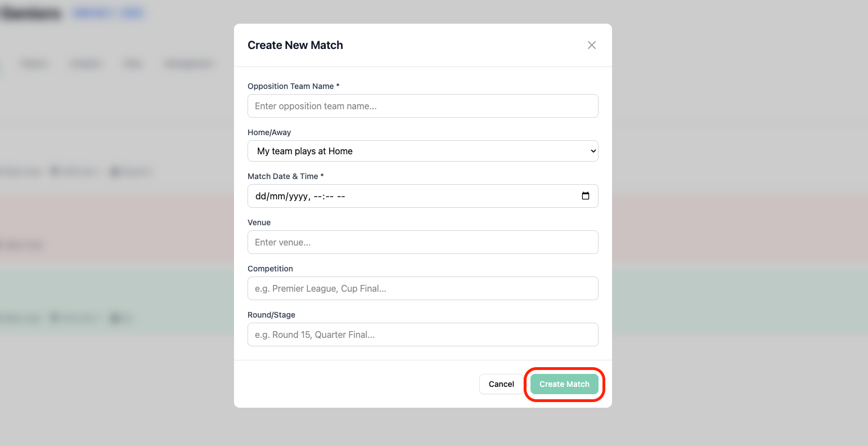This screenshot has height=446, width=868.
Task: Click the Home/Away dropdown chevron arrow
Action: point(592,151)
